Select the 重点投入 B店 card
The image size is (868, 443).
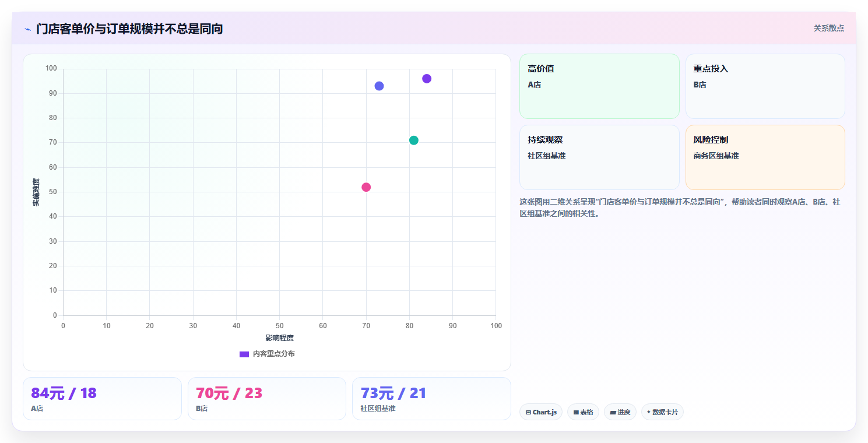click(765, 86)
